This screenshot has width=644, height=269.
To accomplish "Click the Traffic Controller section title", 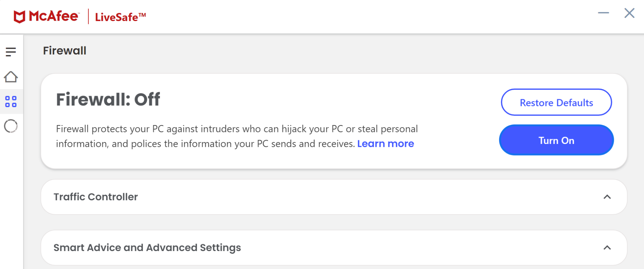I will pos(96,197).
